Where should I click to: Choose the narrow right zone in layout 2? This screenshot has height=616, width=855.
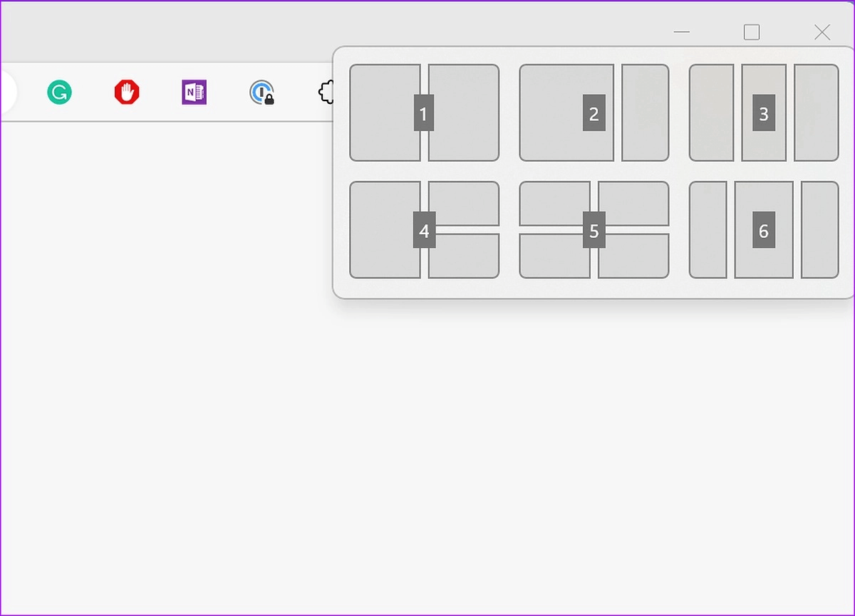click(x=646, y=113)
